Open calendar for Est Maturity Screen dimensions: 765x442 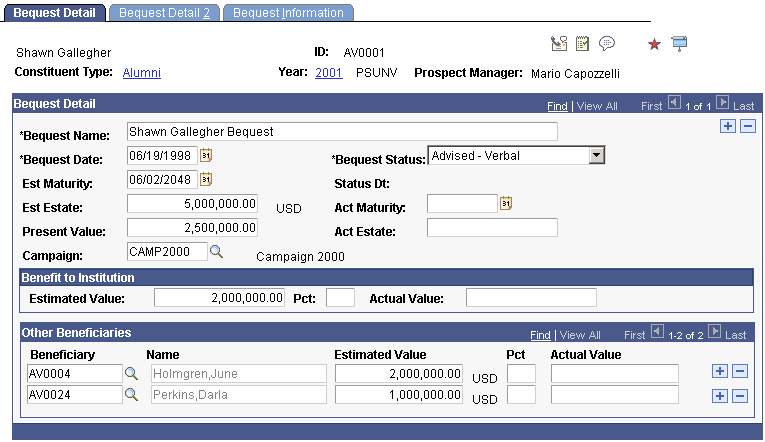(x=206, y=180)
